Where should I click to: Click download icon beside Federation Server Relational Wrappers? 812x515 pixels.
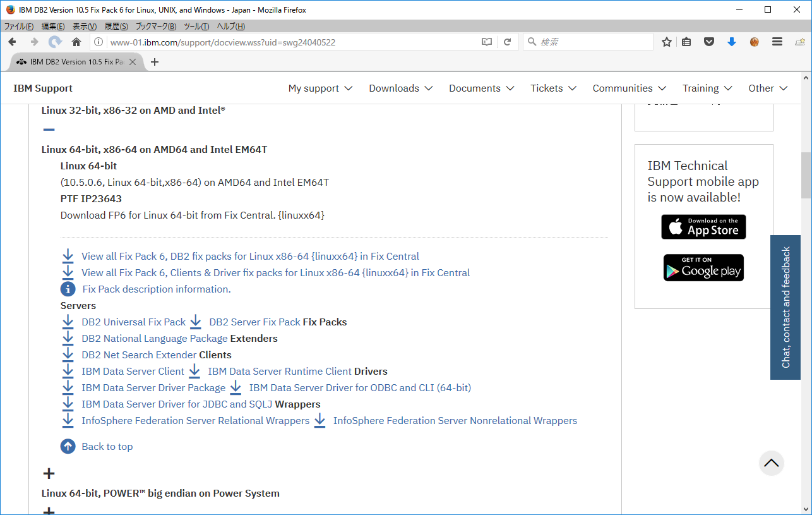pos(68,420)
